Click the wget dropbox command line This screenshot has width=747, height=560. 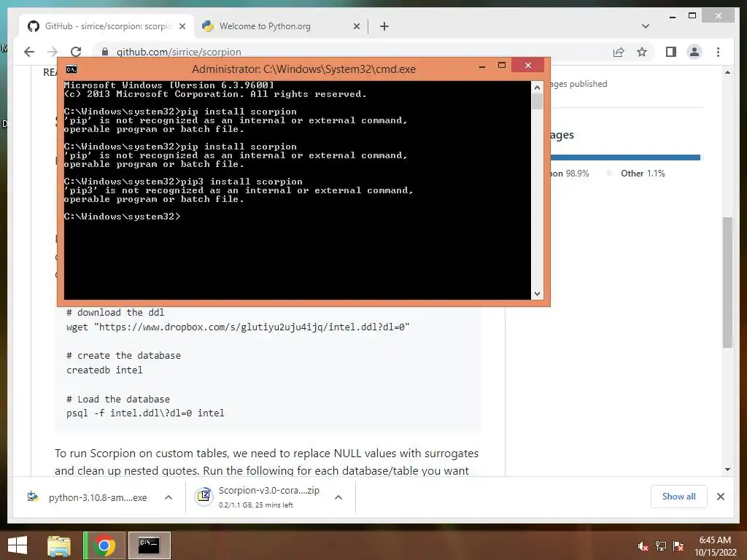[238, 327]
